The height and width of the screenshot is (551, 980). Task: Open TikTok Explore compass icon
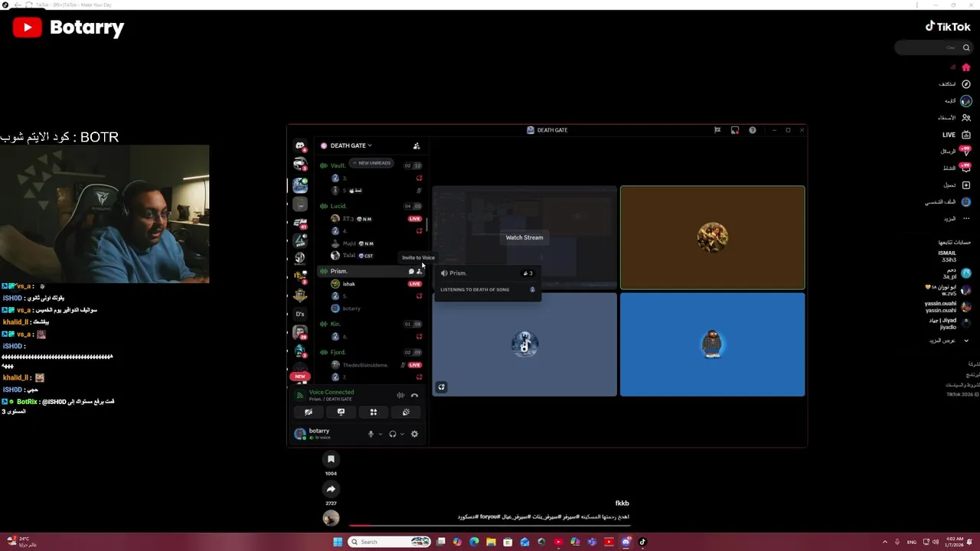966,84
